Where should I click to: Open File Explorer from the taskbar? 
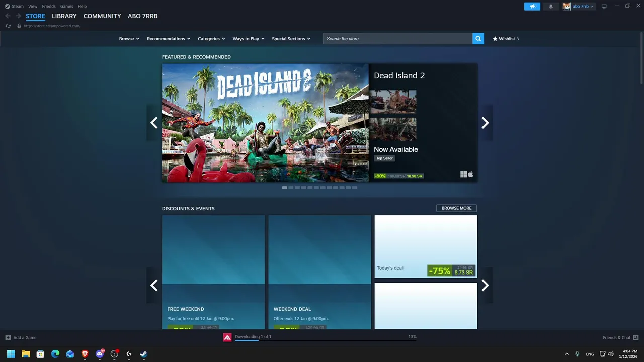point(26,354)
